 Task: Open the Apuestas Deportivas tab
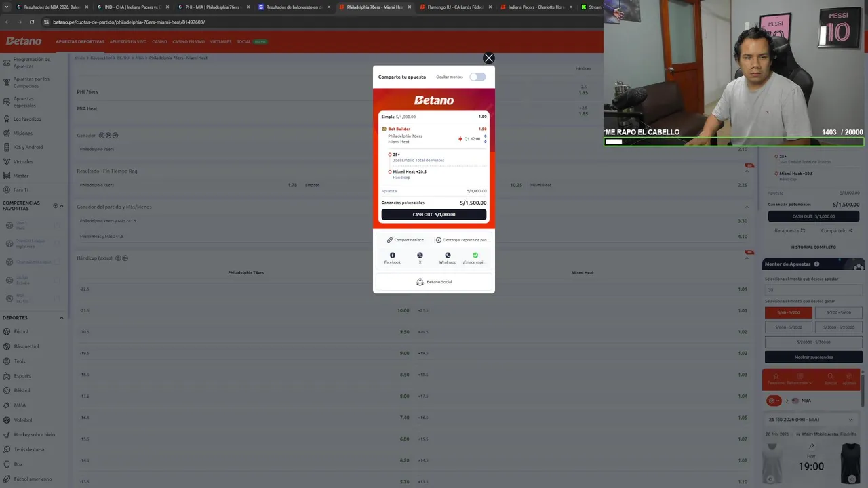80,42
